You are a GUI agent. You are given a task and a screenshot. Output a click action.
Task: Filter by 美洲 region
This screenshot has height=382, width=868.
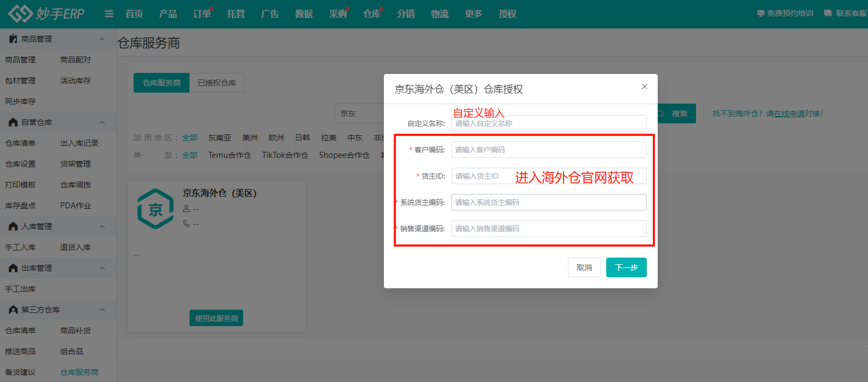click(x=250, y=138)
